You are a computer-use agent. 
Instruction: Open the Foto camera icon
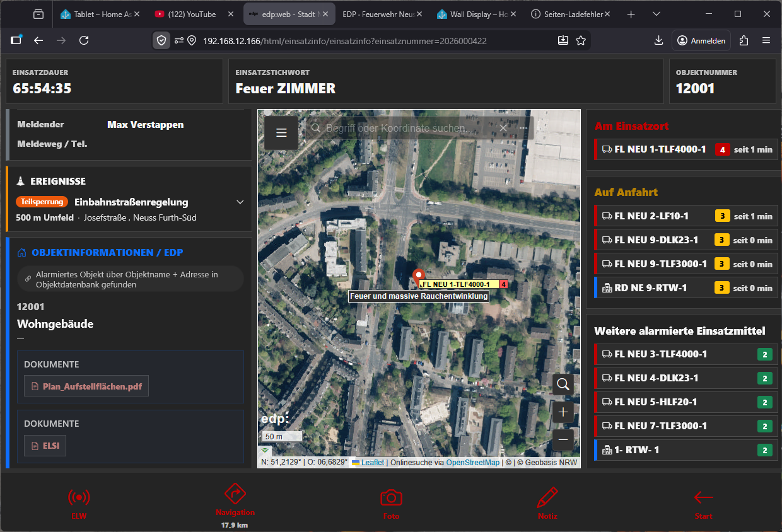(391, 497)
